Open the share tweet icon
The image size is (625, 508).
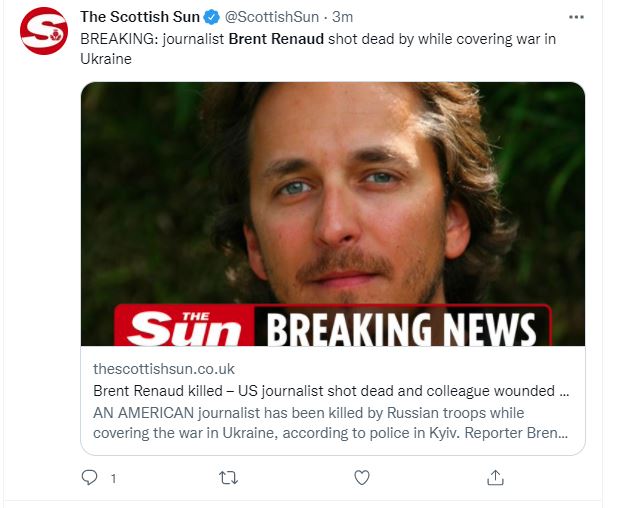point(495,477)
